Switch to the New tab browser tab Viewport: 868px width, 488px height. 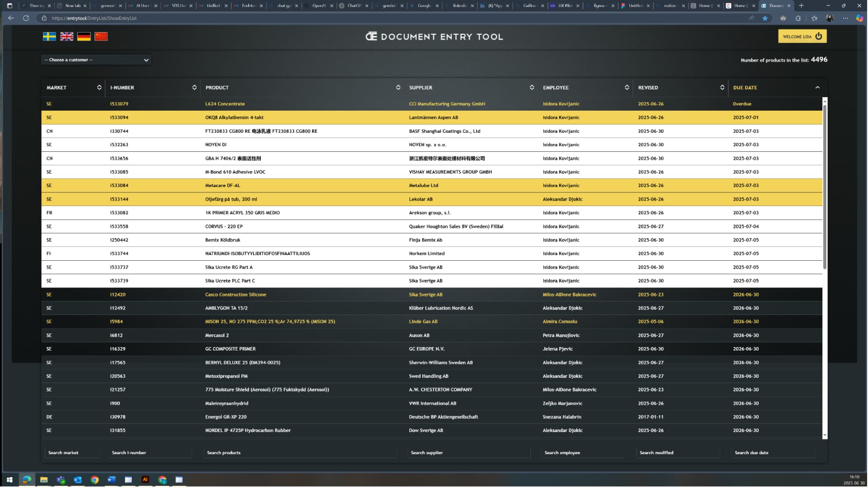pos(72,5)
